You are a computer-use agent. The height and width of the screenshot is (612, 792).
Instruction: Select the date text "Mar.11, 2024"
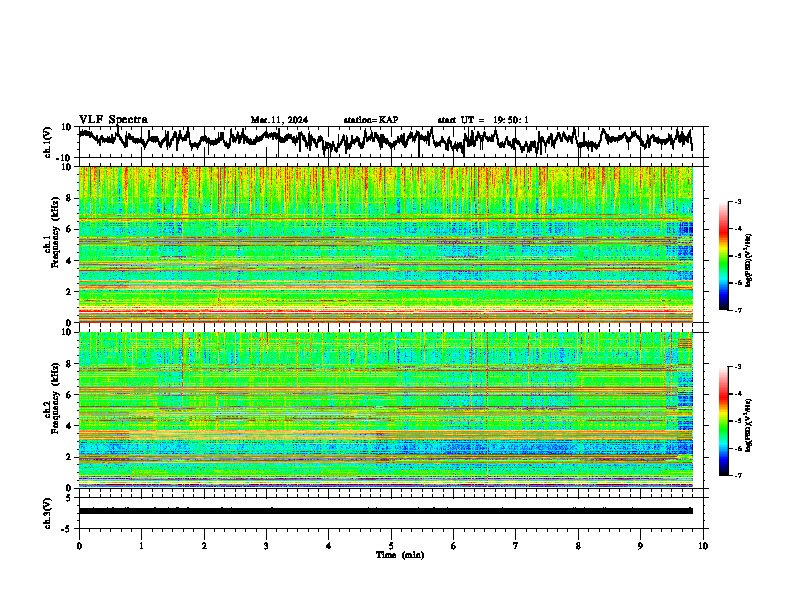[x=279, y=120]
